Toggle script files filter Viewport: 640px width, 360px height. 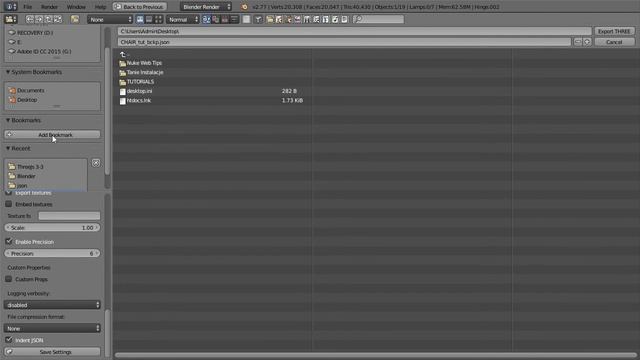(316, 19)
